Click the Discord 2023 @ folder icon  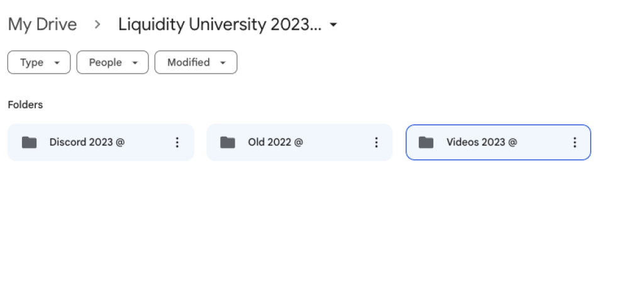[29, 142]
